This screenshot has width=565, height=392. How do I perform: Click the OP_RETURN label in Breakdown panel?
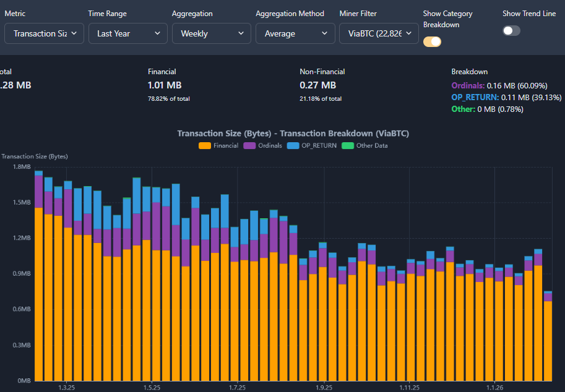(x=475, y=98)
